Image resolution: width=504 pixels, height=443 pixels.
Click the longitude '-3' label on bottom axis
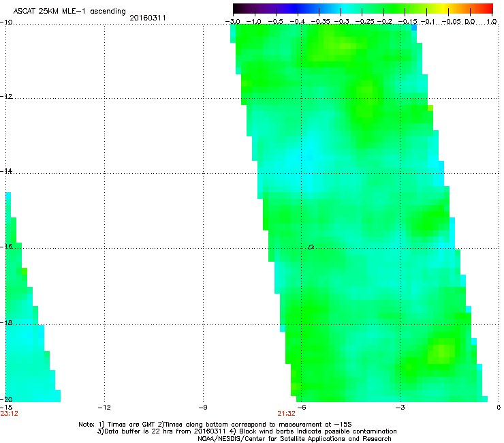pyautogui.click(x=400, y=408)
